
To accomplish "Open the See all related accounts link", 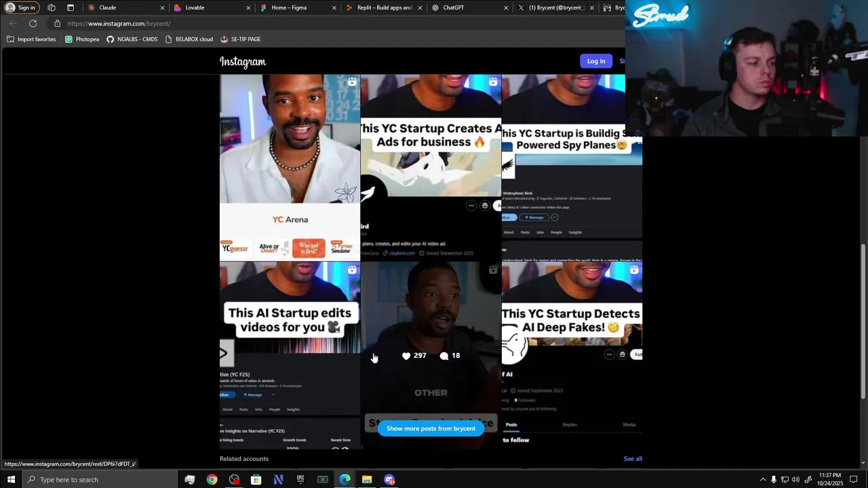I will [633, 459].
